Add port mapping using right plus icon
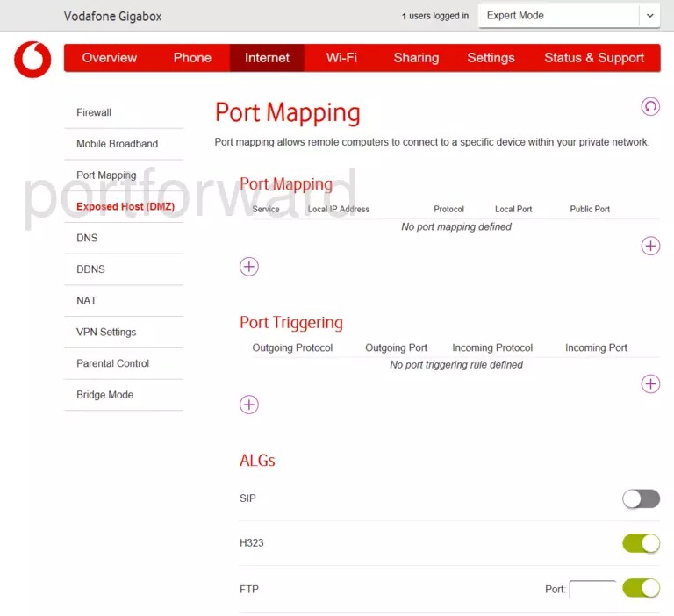Viewport: 674px width, 616px height. click(x=650, y=246)
